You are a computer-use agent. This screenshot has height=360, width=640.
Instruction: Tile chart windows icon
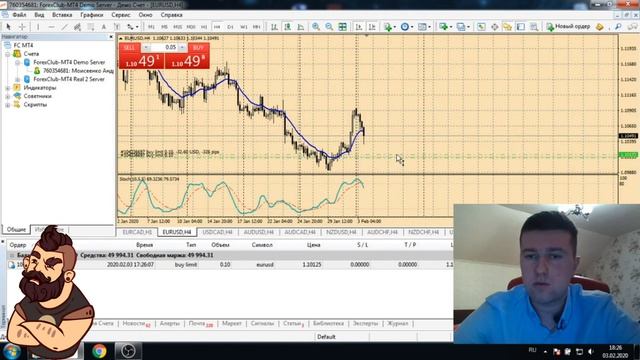(343, 27)
